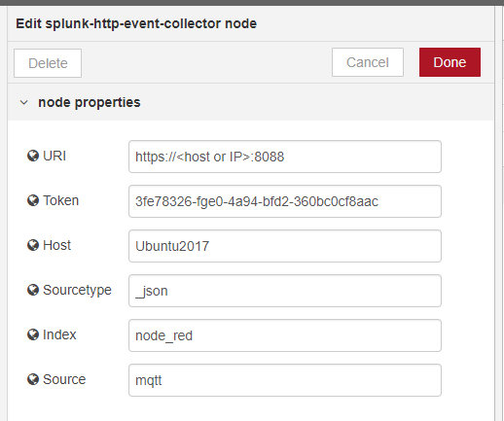Focus the Host field containing Ubuntu2017
Image resolution: width=504 pixels, height=421 pixels.
tap(285, 246)
